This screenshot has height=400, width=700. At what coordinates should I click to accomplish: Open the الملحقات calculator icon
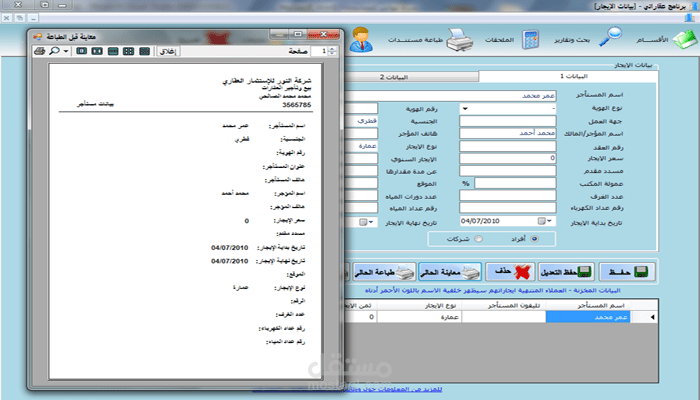530,39
